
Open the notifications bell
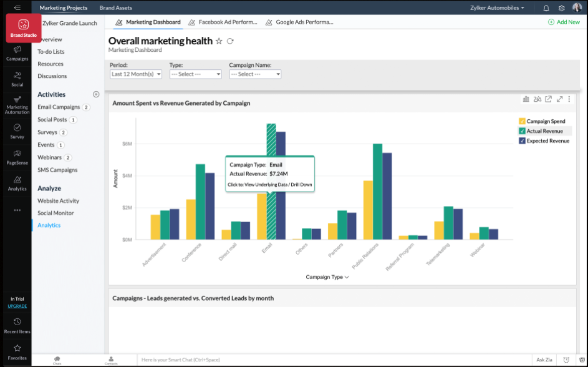[546, 8]
